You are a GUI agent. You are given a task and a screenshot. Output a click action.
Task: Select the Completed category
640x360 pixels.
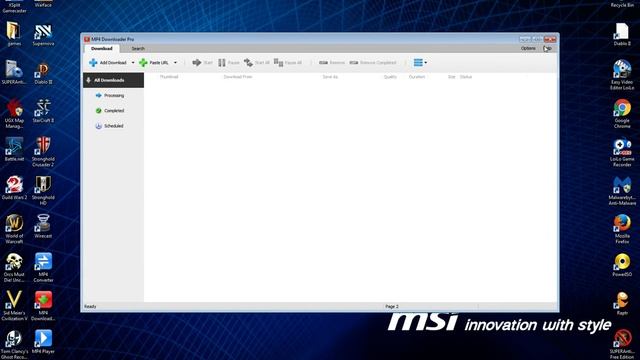tap(113, 111)
